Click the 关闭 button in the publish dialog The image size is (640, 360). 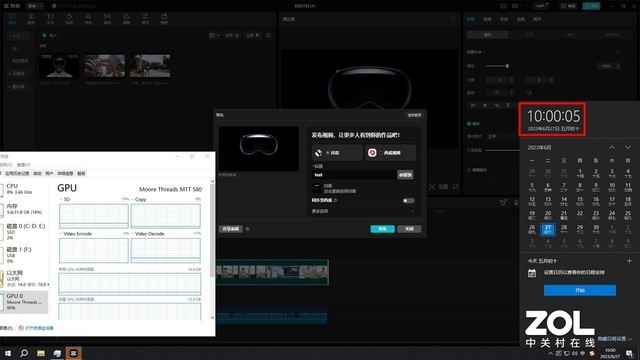[409, 229]
